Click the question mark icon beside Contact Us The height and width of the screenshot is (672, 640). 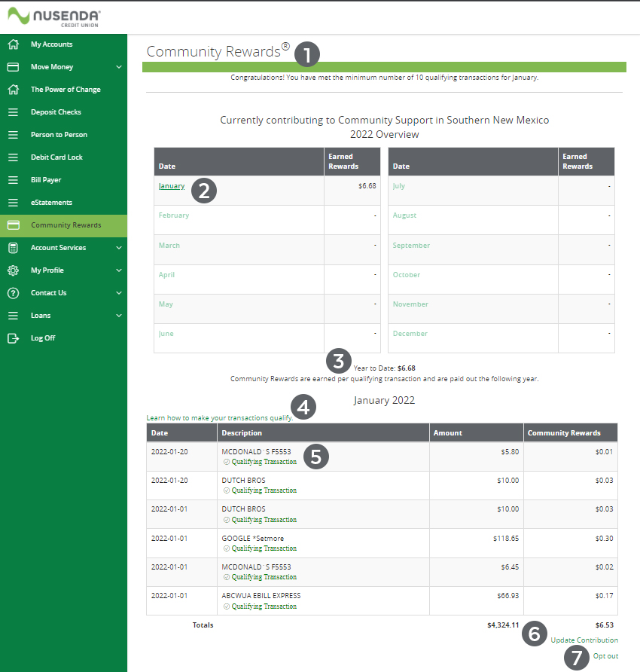point(14,293)
